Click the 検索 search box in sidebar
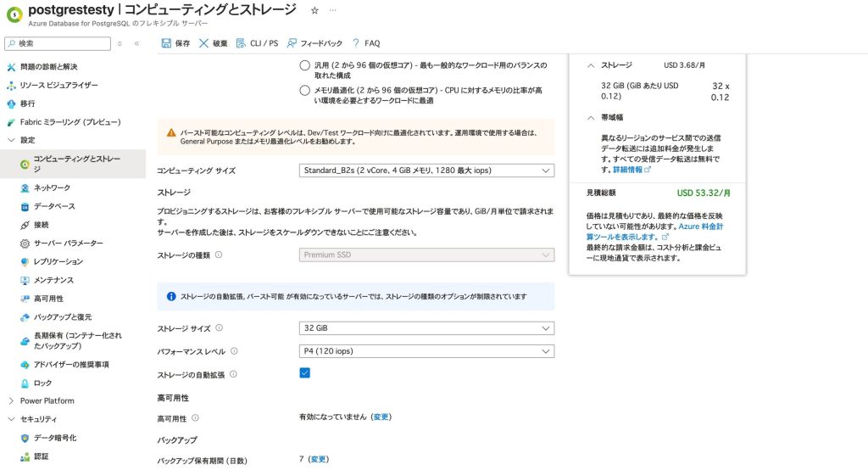 click(x=59, y=43)
